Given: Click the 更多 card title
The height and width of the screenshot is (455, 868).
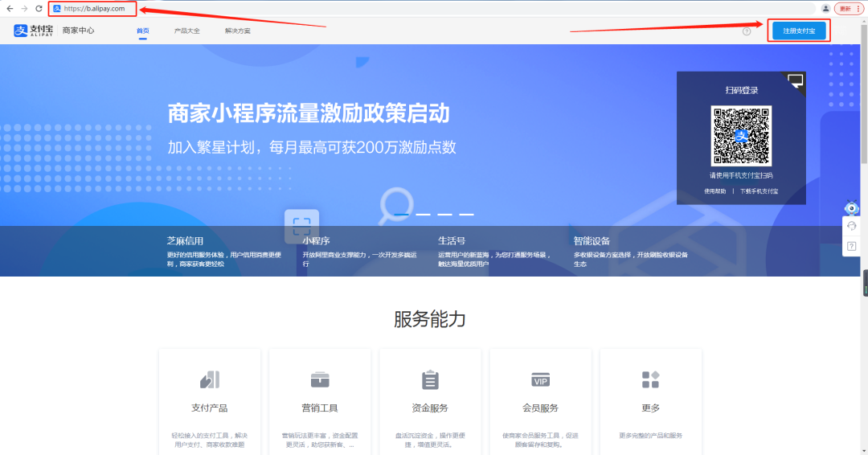Looking at the screenshot, I should click(x=650, y=408).
